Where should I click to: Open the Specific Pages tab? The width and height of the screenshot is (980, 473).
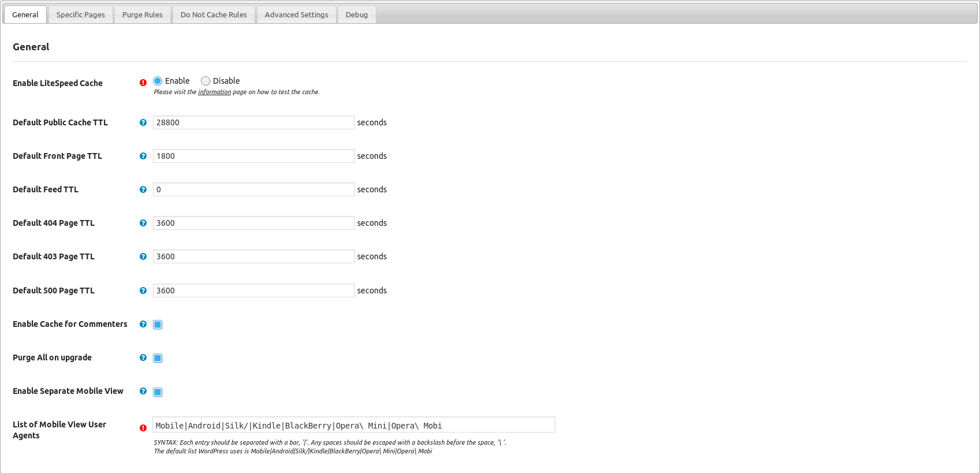[x=81, y=14]
